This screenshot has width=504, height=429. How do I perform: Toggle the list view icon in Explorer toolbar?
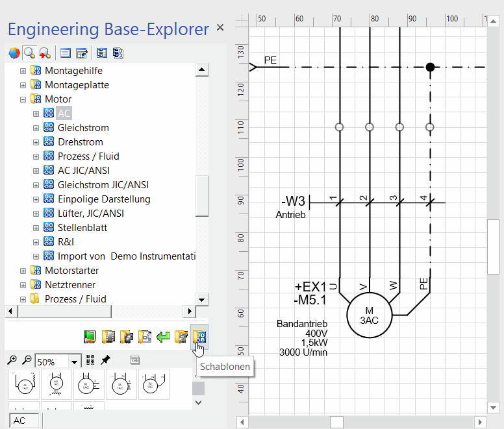coord(65,53)
